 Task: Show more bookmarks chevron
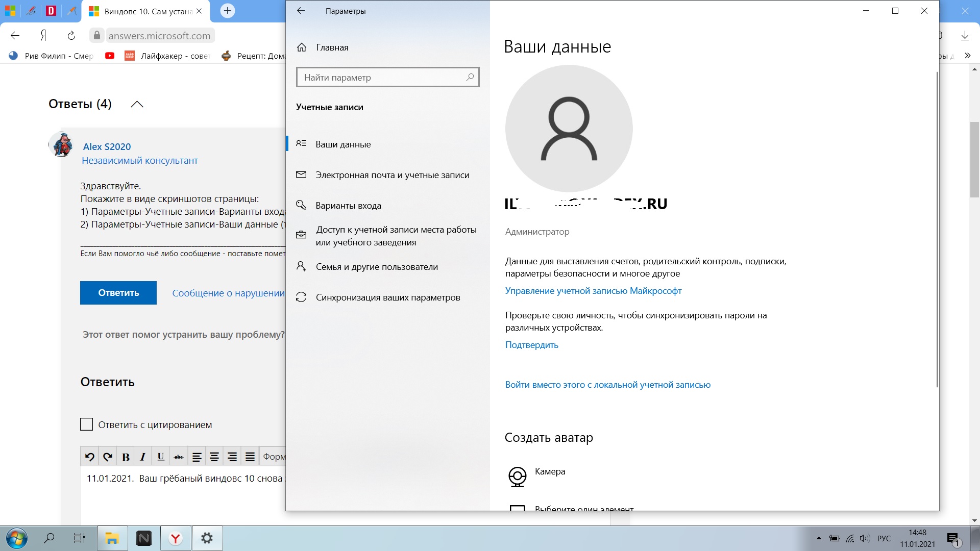coord(968,56)
